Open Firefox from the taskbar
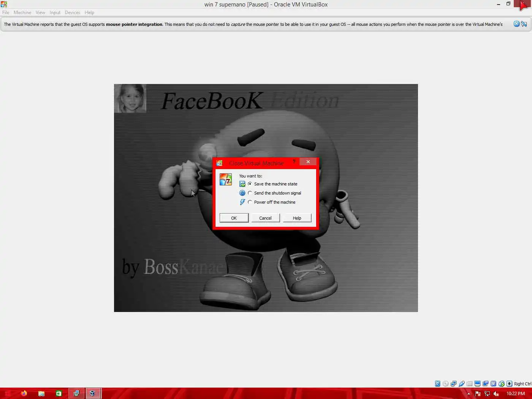 [24, 393]
